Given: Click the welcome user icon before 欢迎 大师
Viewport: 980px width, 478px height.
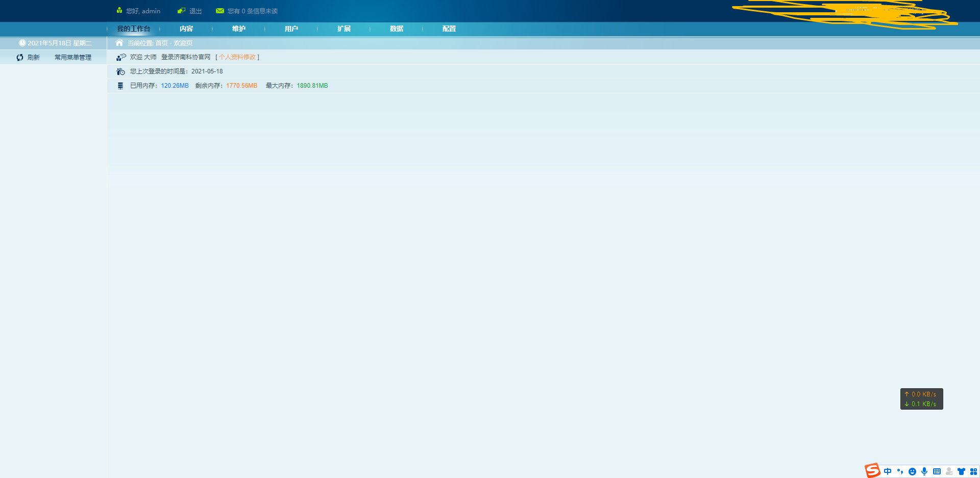Looking at the screenshot, I should tap(121, 57).
